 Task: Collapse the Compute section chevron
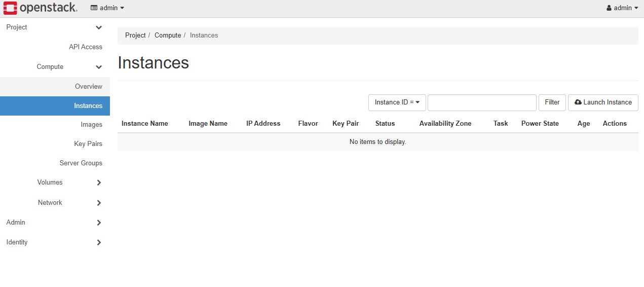(99, 67)
